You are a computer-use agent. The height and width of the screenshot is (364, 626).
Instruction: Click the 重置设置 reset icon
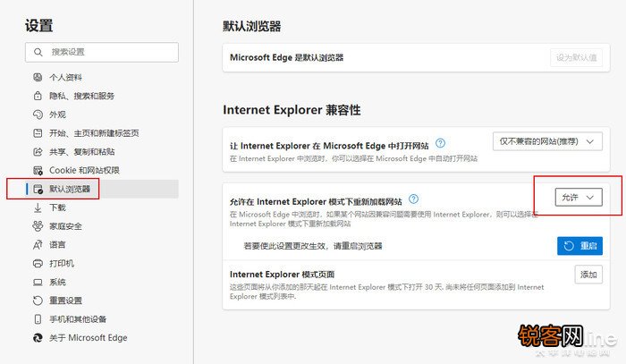pos(38,301)
